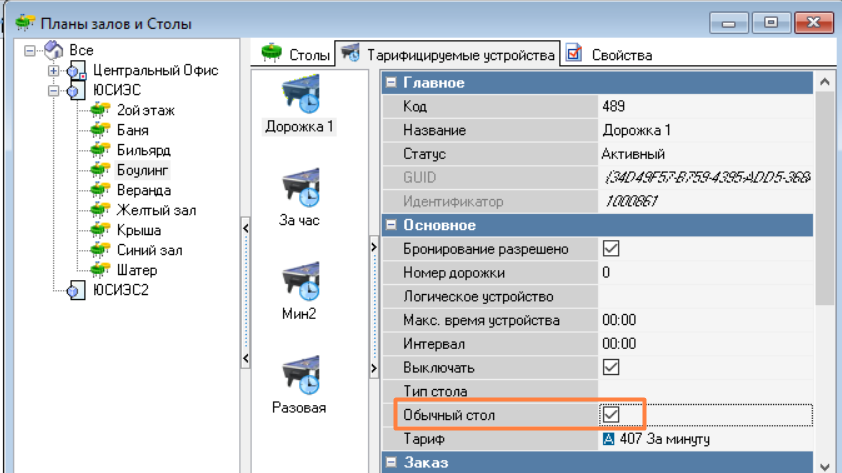Toggle Бронирование разрешено checkbox
Image resolution: width=842 pixels, height=473 pixels.
[x=610, y=249]
